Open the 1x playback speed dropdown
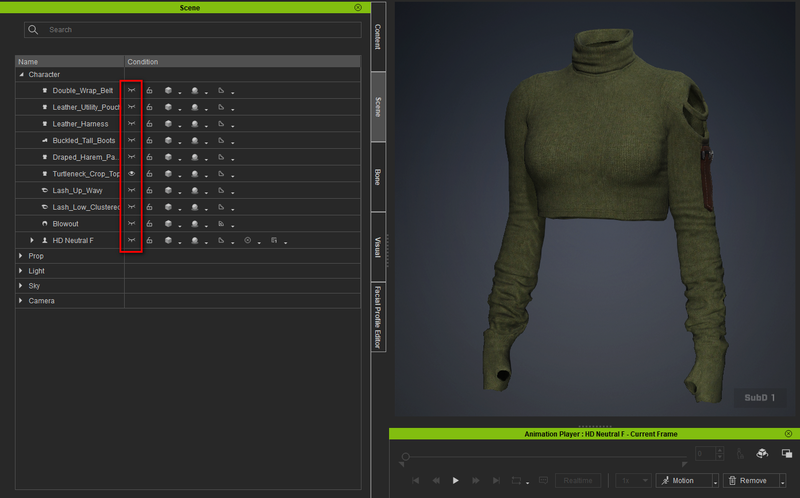The height and width of the screenshot is (498, 800). click(x=634, y=481)
